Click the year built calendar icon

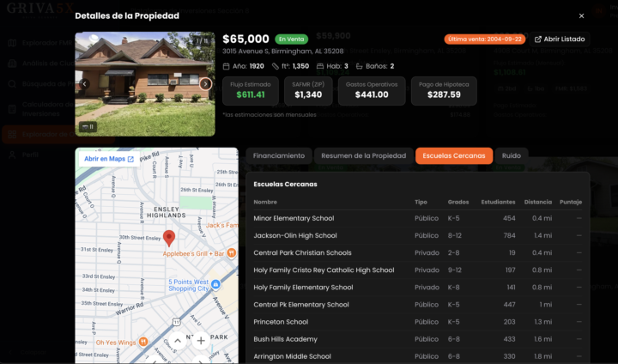pyautogui.click(x=226, y=66)
